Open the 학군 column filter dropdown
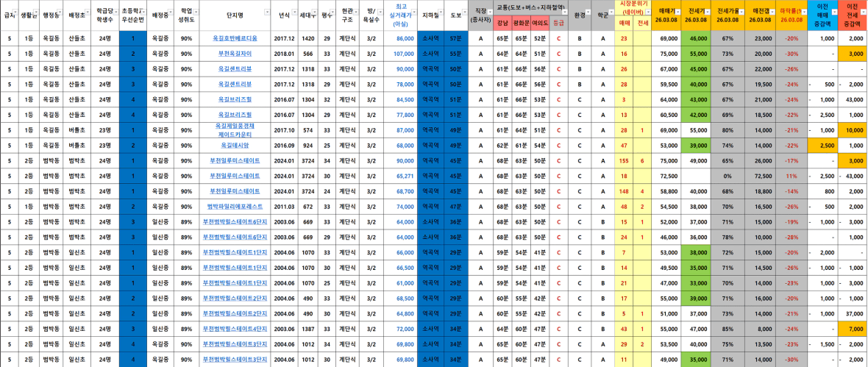Screen dimensions: 868x367 click(x=610, y=11)
